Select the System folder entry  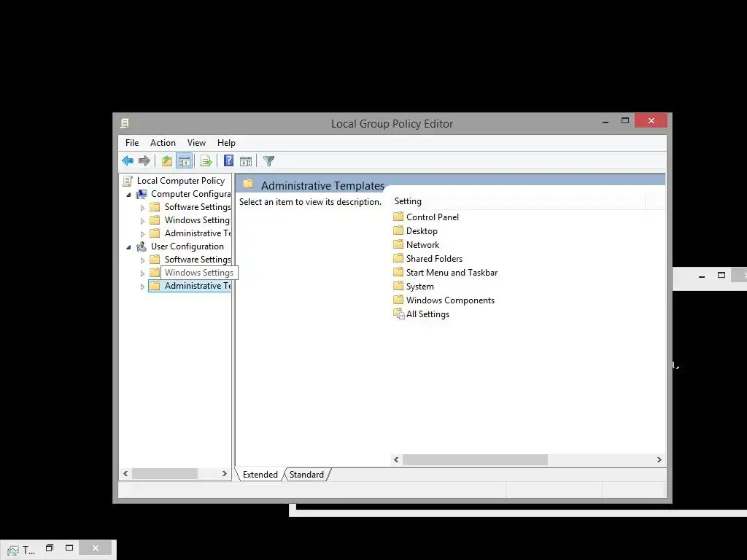(419, 286)
